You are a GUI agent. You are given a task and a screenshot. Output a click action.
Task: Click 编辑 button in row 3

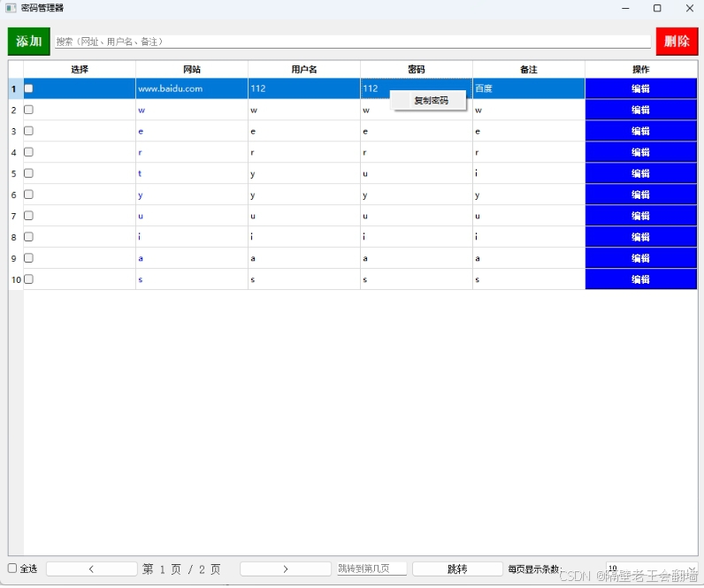(640, 131)
